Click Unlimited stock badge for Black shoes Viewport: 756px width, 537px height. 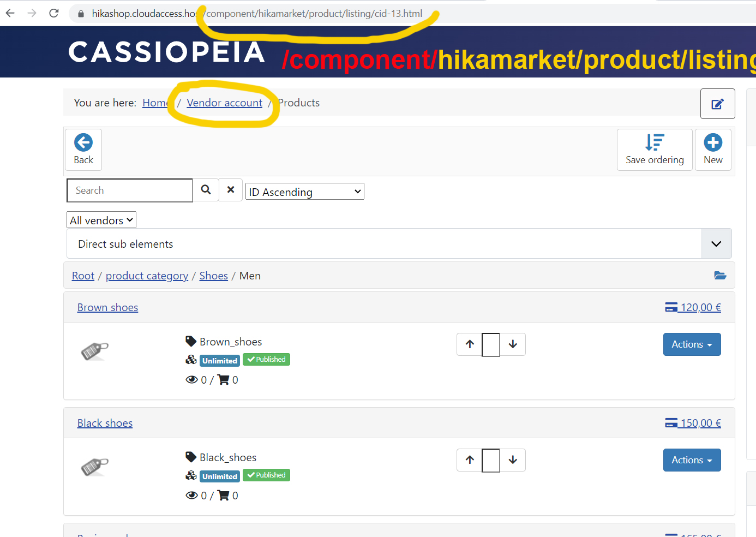click(220, 476)
